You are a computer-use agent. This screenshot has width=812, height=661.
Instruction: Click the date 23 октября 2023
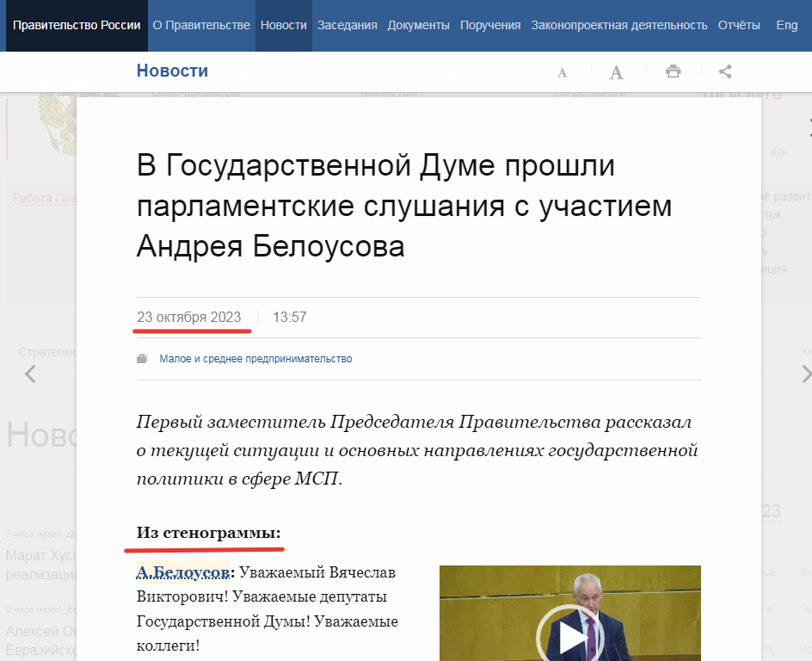[x=189, y=317]
